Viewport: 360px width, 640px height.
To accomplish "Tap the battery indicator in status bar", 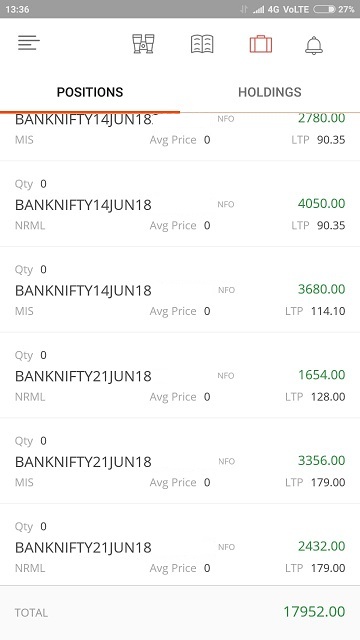I will click(324, 9).
